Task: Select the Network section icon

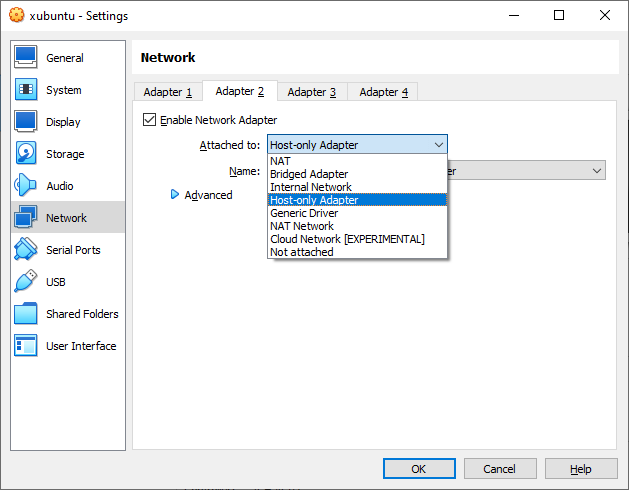Action: pos(26,217)
